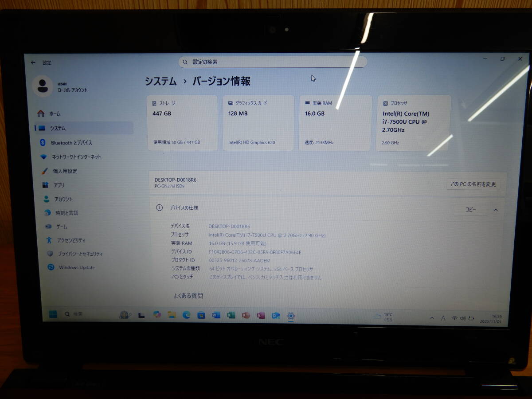Open weather widget showing 15°C
The image size is (532, 399).
tap(383, 317)
